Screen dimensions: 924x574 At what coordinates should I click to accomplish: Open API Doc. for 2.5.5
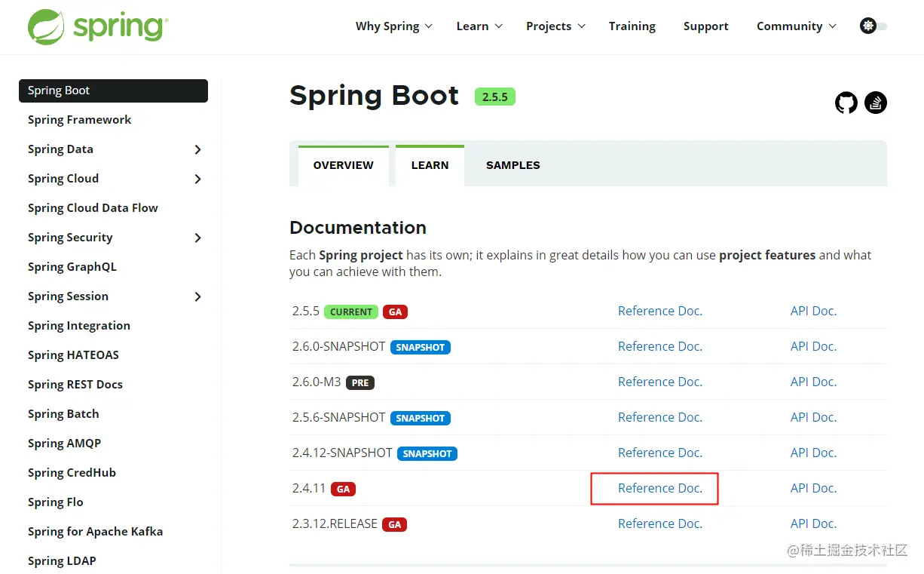click(x=813, y=311)
